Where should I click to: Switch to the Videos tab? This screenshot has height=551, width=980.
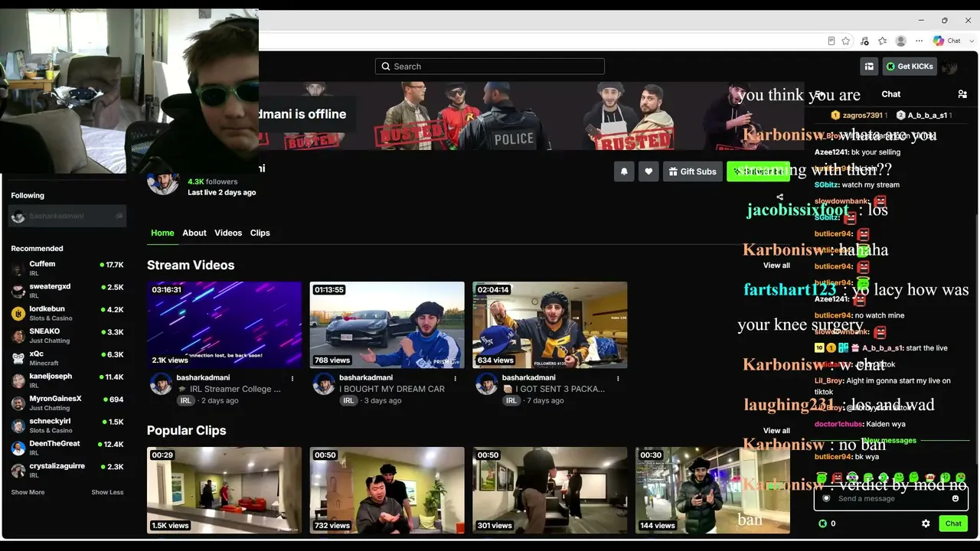pos(228,233)
